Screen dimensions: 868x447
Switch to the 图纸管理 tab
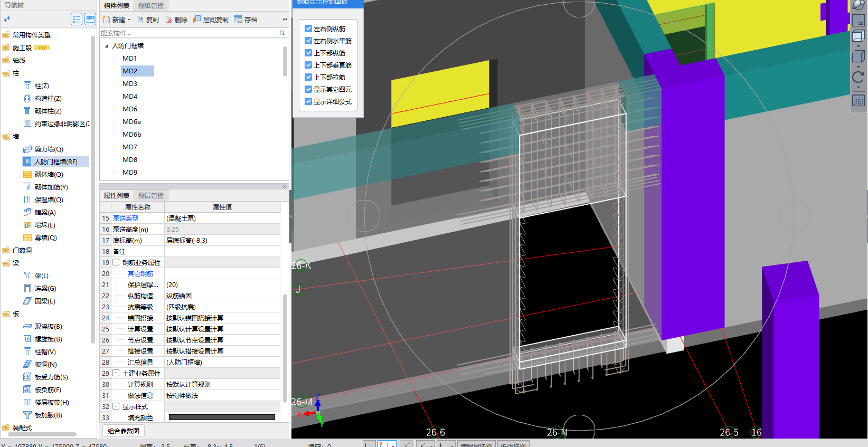(151, 5)
